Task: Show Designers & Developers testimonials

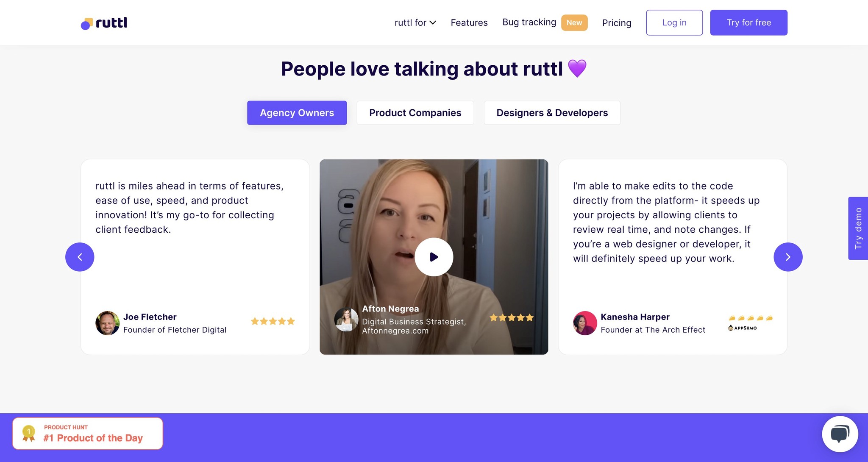Action: (552, 113)
